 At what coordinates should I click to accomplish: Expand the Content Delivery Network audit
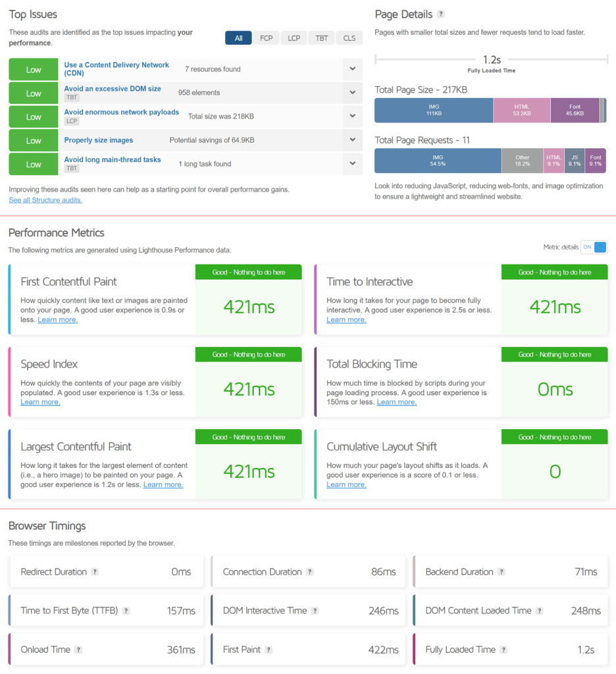(353, 68)
